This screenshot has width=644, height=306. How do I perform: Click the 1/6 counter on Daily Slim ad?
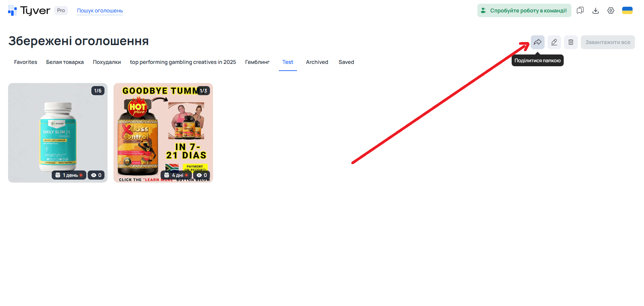[x=98, y=91]
